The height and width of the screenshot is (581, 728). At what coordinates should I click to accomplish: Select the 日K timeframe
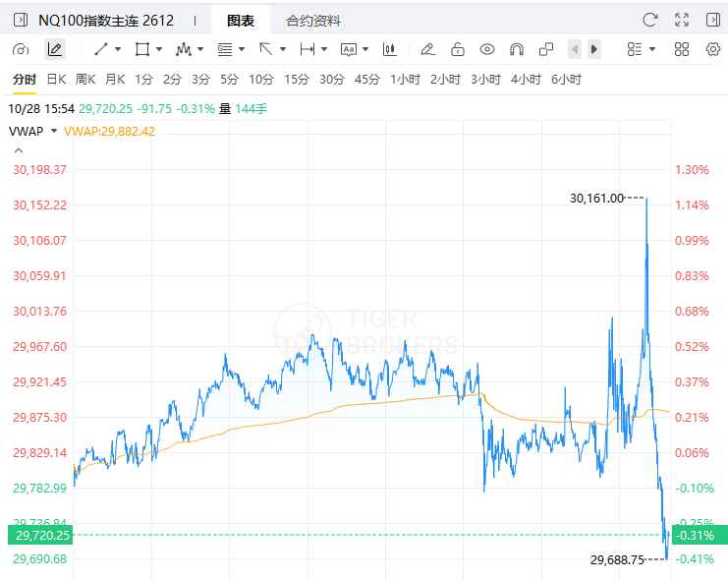coord(56,80)
